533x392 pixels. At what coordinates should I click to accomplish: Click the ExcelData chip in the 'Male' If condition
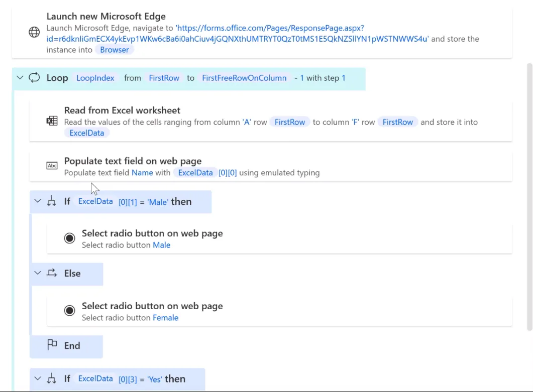95,201
